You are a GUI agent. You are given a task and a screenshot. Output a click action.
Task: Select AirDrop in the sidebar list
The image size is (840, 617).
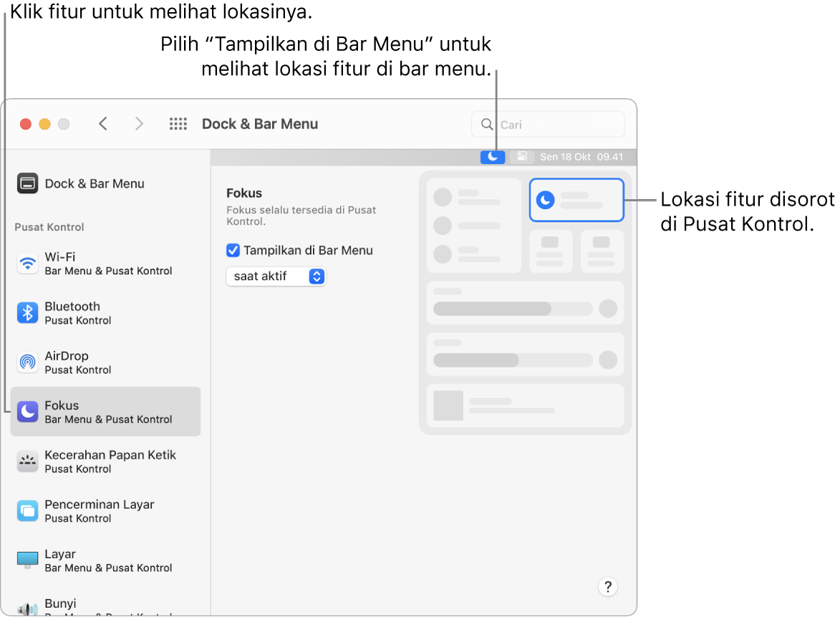point(105,363)
